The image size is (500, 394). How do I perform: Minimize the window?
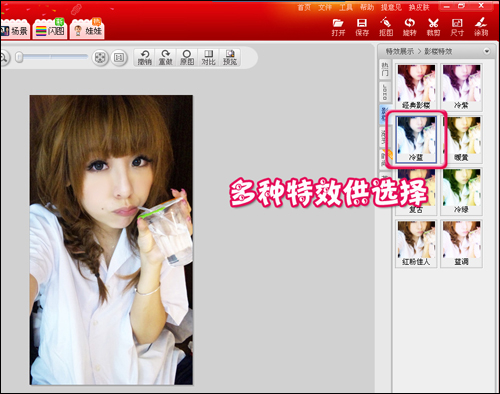click(447, 6)
